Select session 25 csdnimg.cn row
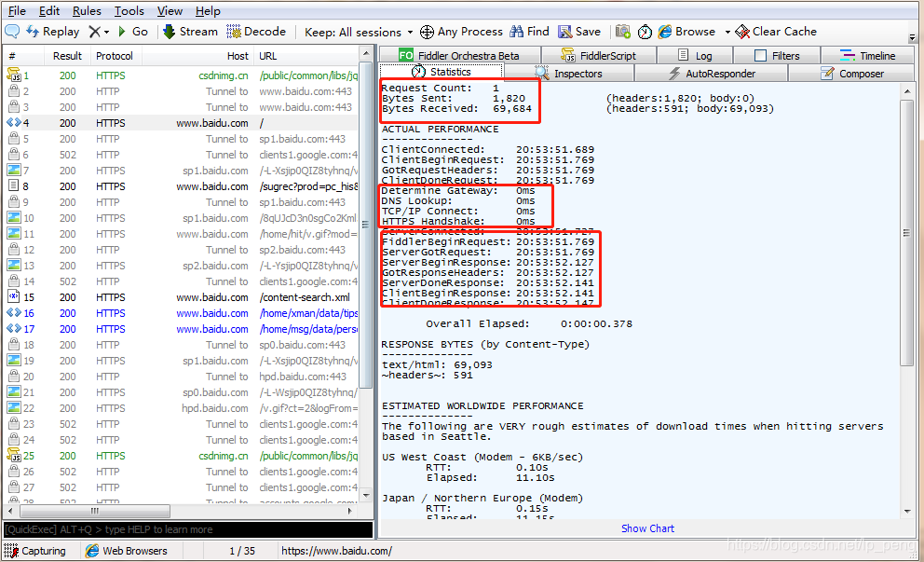This screenshot has width=924, height=562. click(182, 456)
